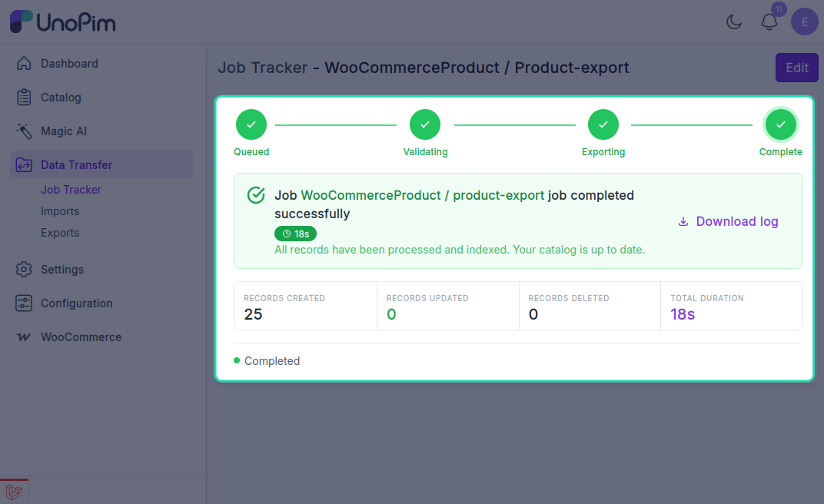This screenshot has height=504, width=824.
Task: Click the Catalog clipboard icon
Action: pos(24,97)
